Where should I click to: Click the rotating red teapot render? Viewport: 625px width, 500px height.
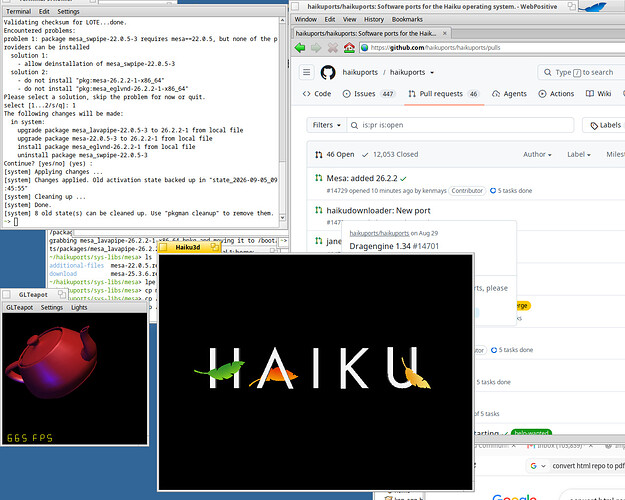coord(52,363)
